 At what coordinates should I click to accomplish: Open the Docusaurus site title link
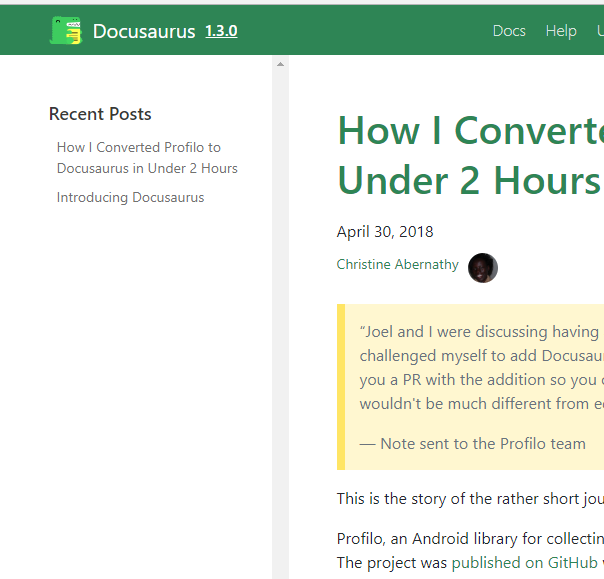pyautogui.click(x=144, y=31)
